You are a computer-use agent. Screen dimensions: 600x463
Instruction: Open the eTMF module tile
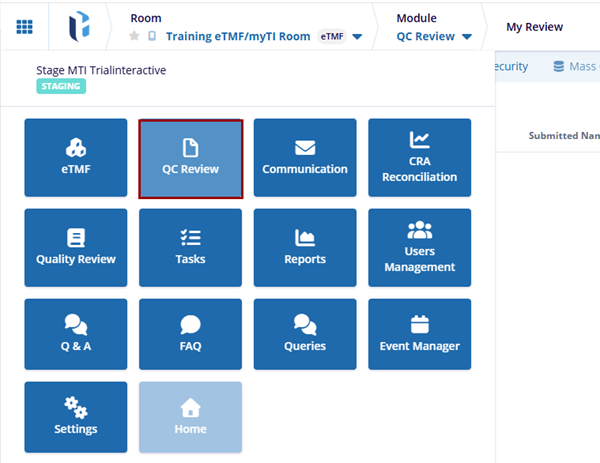tap(76, 158)
